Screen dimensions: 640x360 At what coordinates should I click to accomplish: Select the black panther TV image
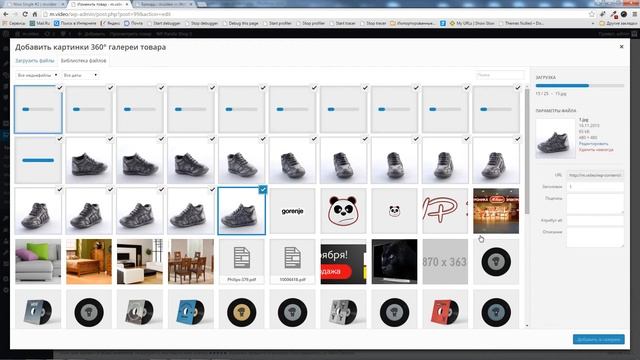(394, 262)
